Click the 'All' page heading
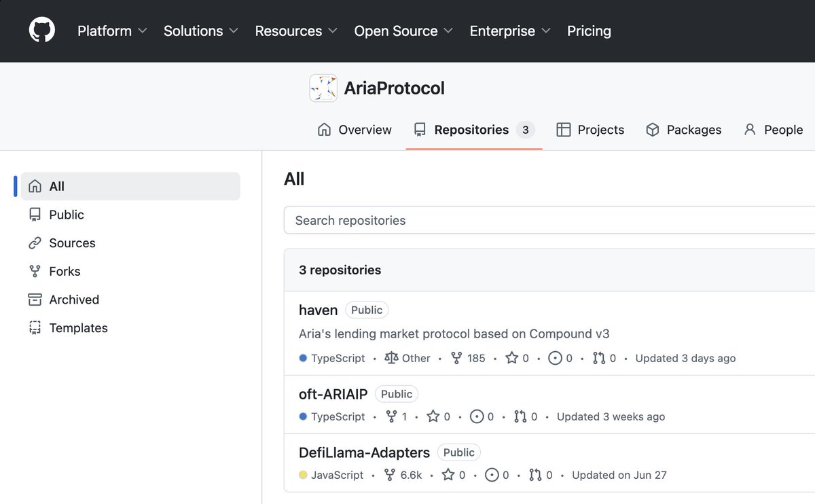This screenshot has height=504, width=815. [294, 179]
